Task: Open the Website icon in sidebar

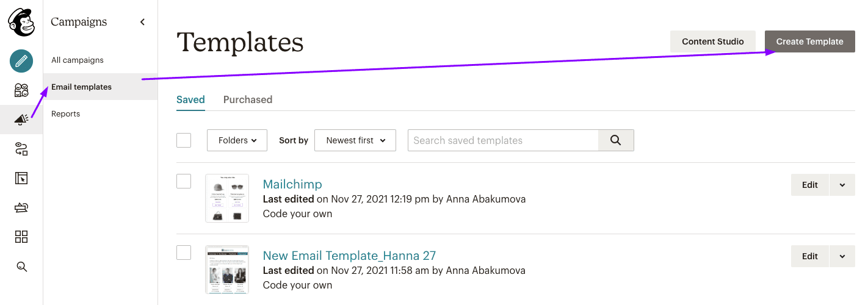Action: tap(21, 178)
